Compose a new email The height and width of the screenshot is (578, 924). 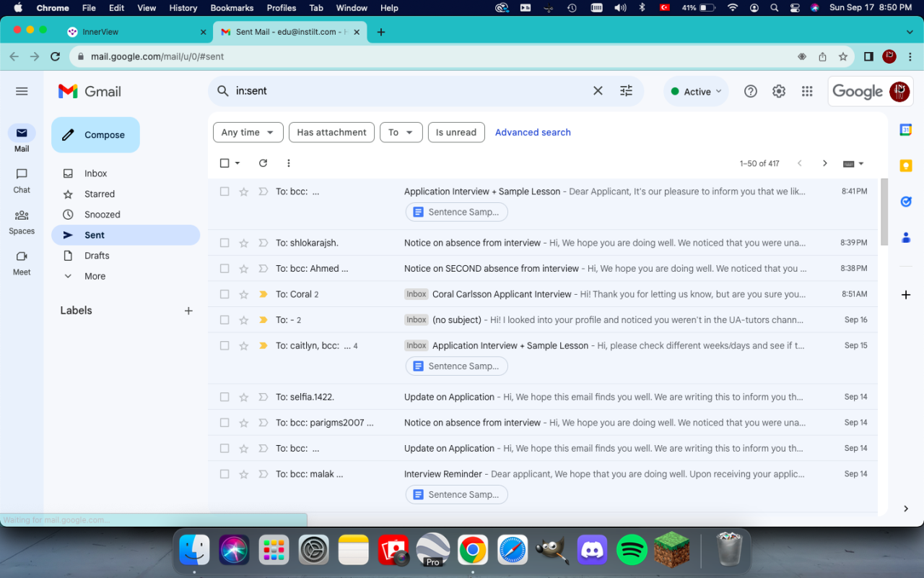point(95,135)
